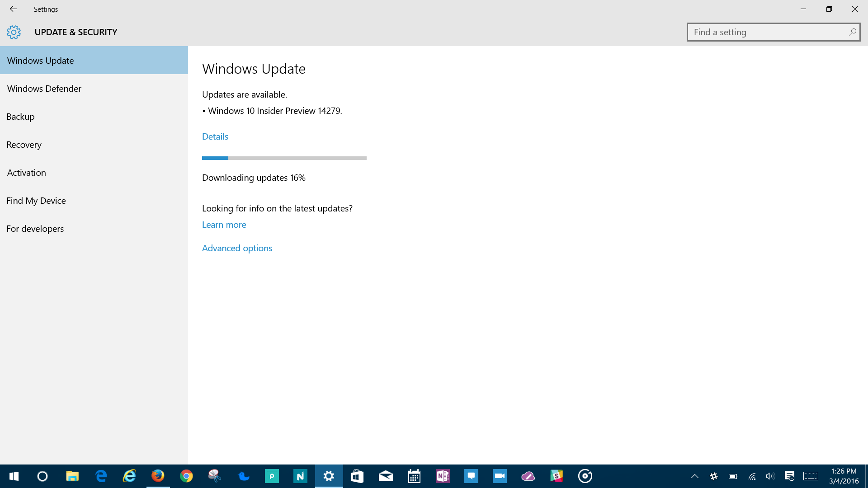Open Advanced options link
Viewport: 868px width, 488px height.
coord(237,248)
